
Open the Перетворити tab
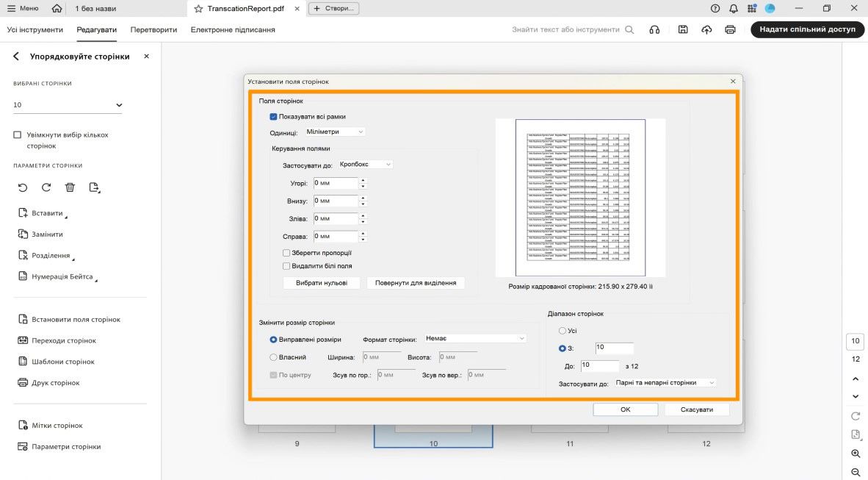(154, 29)
